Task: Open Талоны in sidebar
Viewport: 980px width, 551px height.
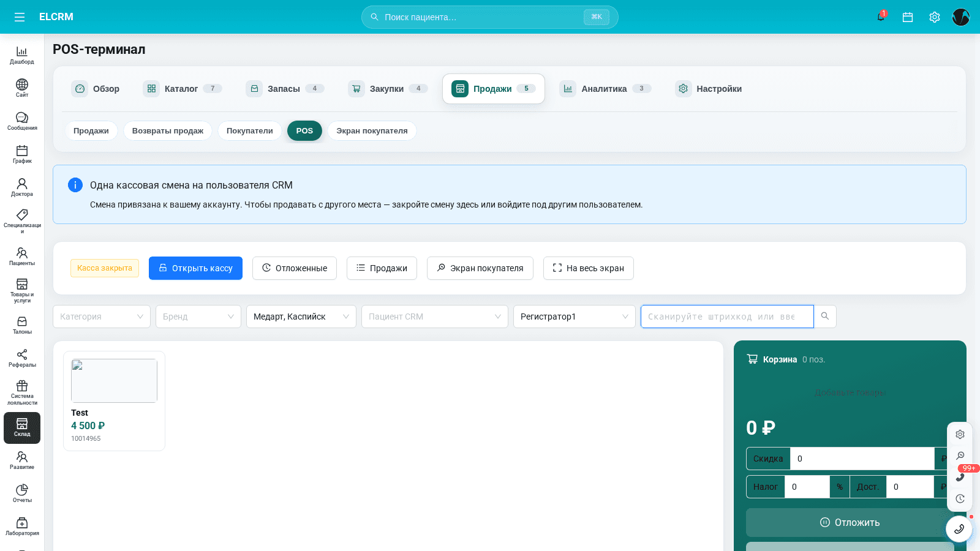Action: 22,325
